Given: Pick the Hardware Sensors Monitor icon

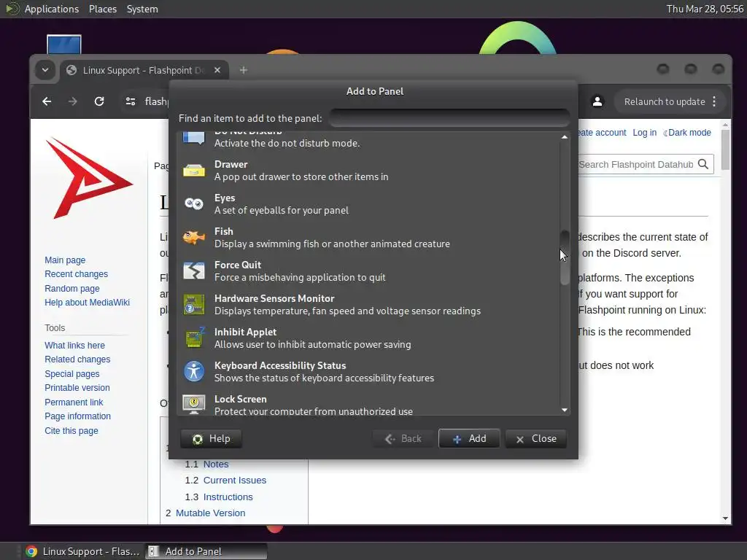Looking at the screenshot, I should 194,304.
